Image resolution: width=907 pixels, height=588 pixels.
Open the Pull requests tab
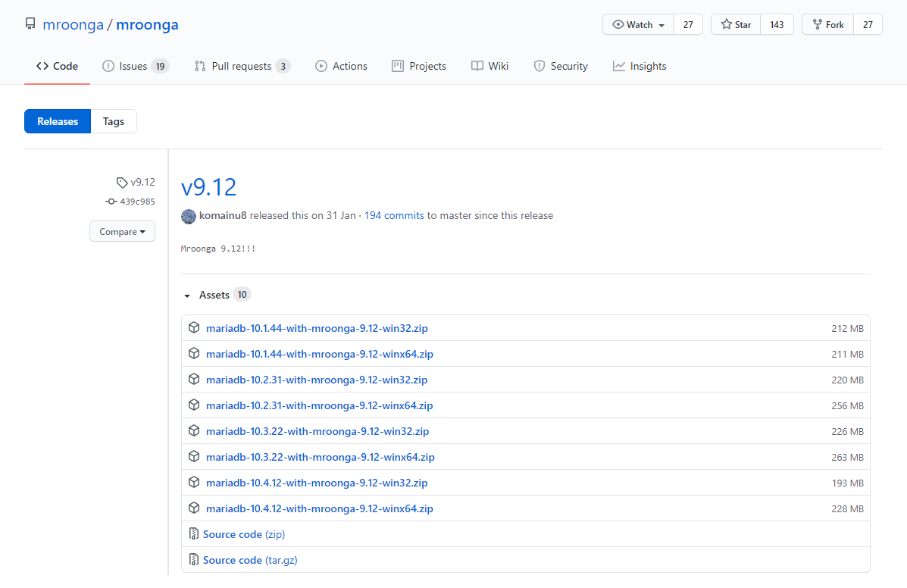(x=241, y=67)
